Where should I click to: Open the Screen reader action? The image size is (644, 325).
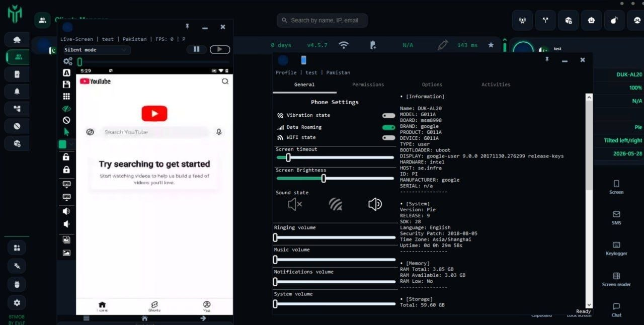pos(616,279)
